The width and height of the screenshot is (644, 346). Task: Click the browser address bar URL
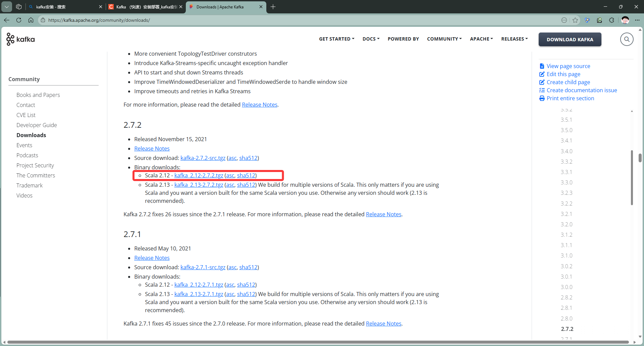99,20
